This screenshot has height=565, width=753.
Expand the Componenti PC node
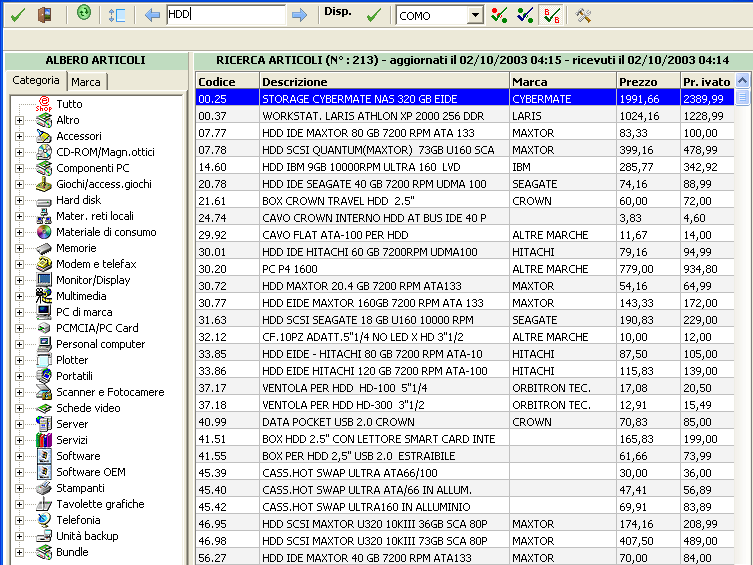[x=19, y=168]
